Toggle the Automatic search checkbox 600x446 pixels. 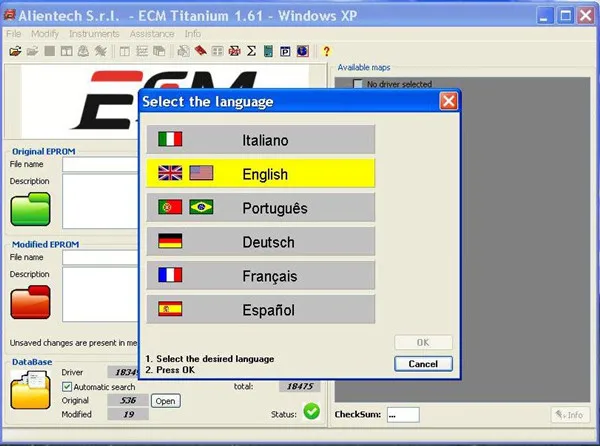(67, 387)
